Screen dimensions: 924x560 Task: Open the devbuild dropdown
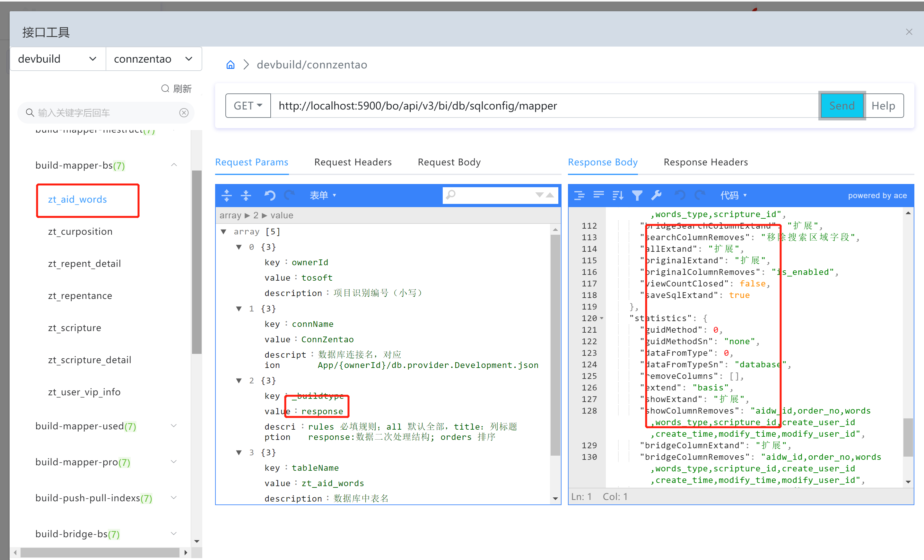coord(58,59)
